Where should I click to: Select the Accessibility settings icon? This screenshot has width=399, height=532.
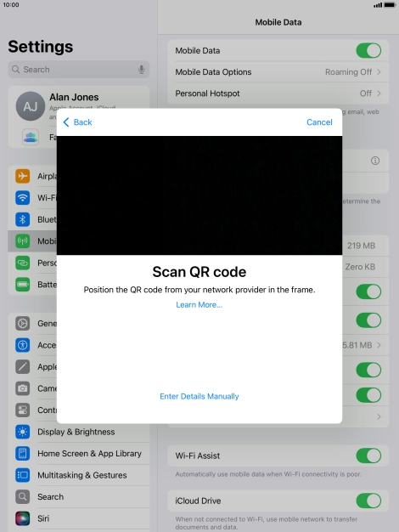[23, 345]
